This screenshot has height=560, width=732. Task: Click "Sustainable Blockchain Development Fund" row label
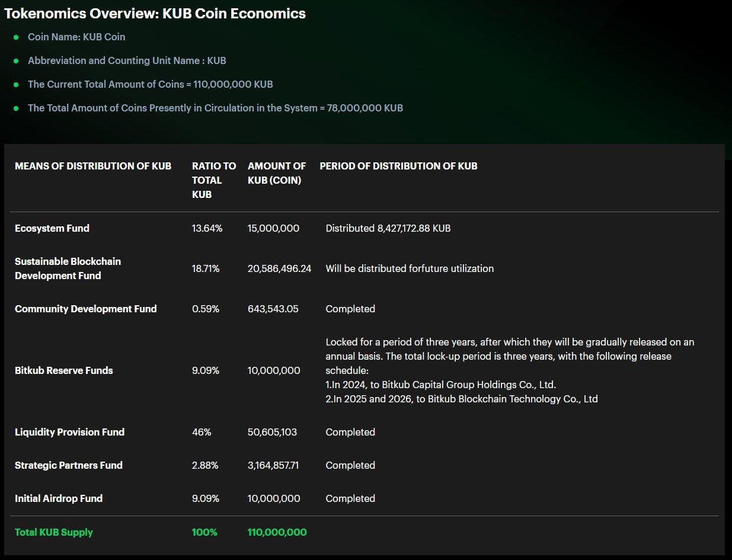(x=68, y=268)
